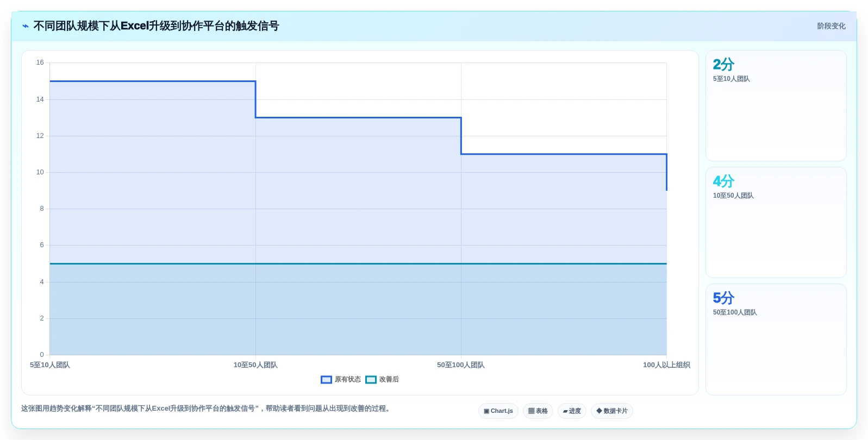Screen dimensions: 868x440
Task: Click the description text beneath the chart
Action: tap(207, 408)
